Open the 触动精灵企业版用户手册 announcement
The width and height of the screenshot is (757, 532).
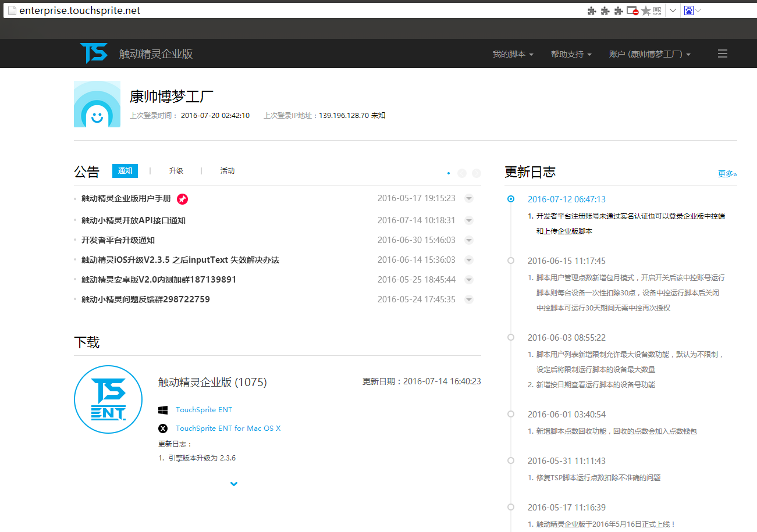click(x=126, y=198)
